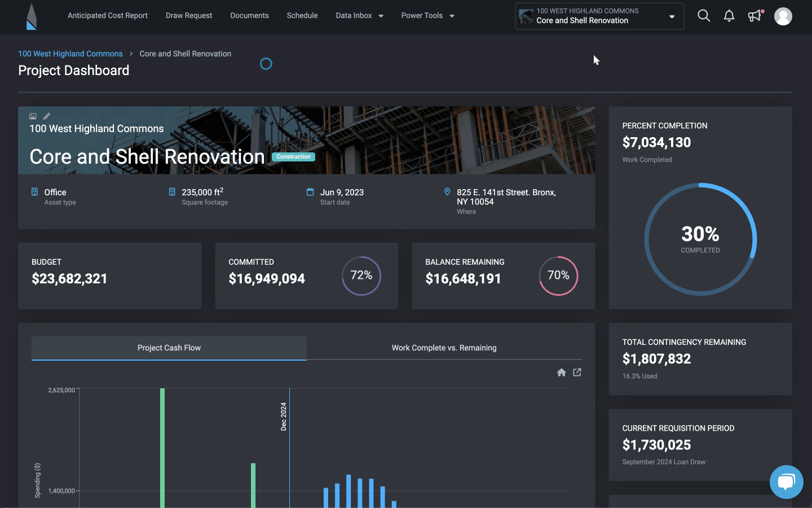The width and height of the screenshot is (812, 508).
Task: Expand the Power Tools menu
Action: point(427,16)
